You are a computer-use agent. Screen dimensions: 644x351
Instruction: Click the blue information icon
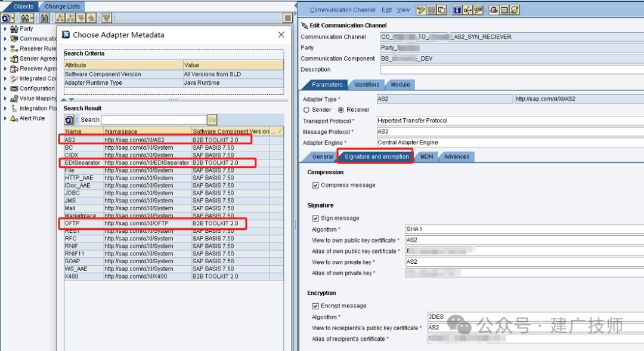pyautogui.click(x=457, y=10)
